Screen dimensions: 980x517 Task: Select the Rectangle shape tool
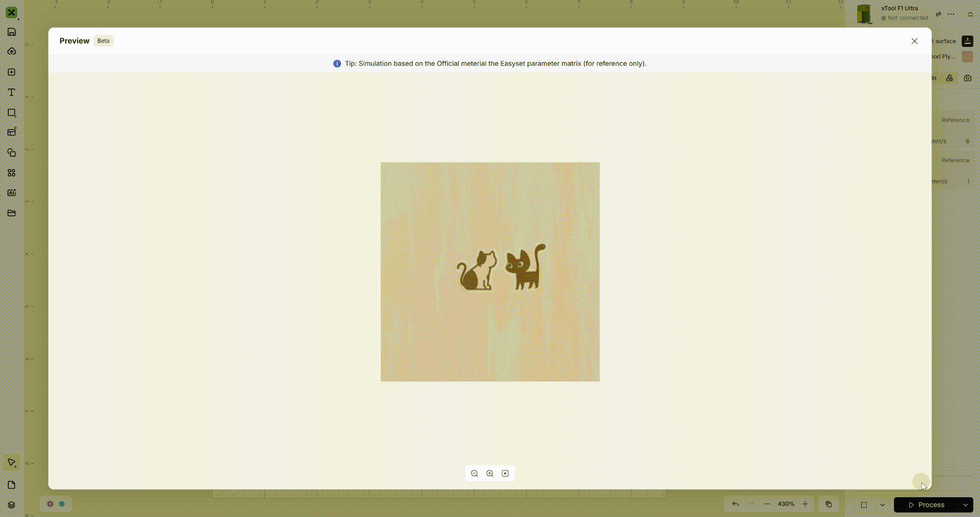pos(11,113)
